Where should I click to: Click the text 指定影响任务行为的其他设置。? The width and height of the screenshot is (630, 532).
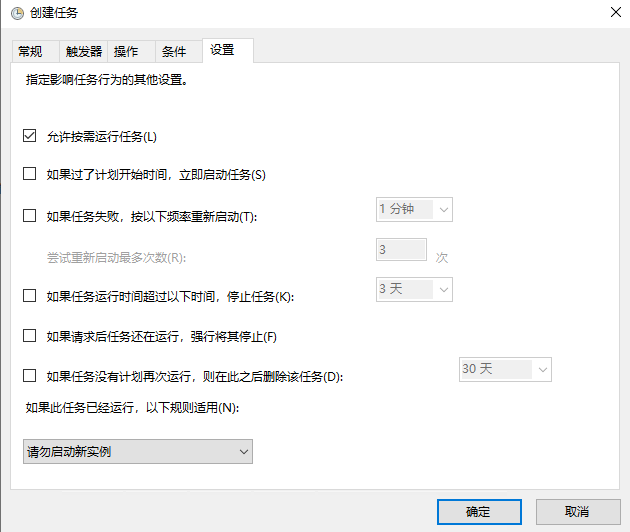click(107, 80)
